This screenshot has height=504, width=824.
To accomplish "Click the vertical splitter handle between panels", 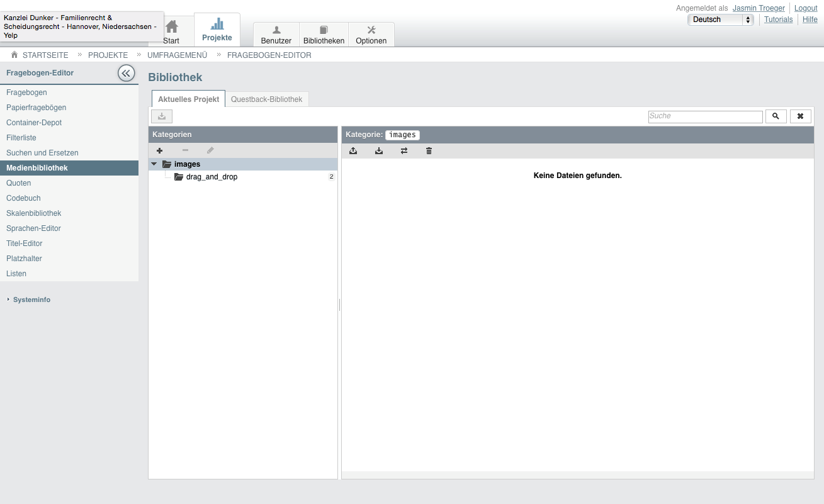I will [x=339, y=305].
